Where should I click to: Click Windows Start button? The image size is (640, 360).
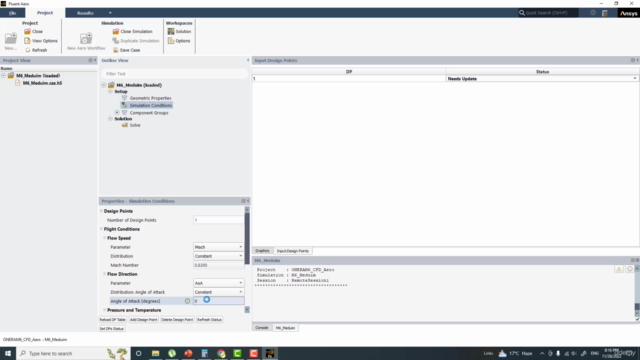[8, 353]
